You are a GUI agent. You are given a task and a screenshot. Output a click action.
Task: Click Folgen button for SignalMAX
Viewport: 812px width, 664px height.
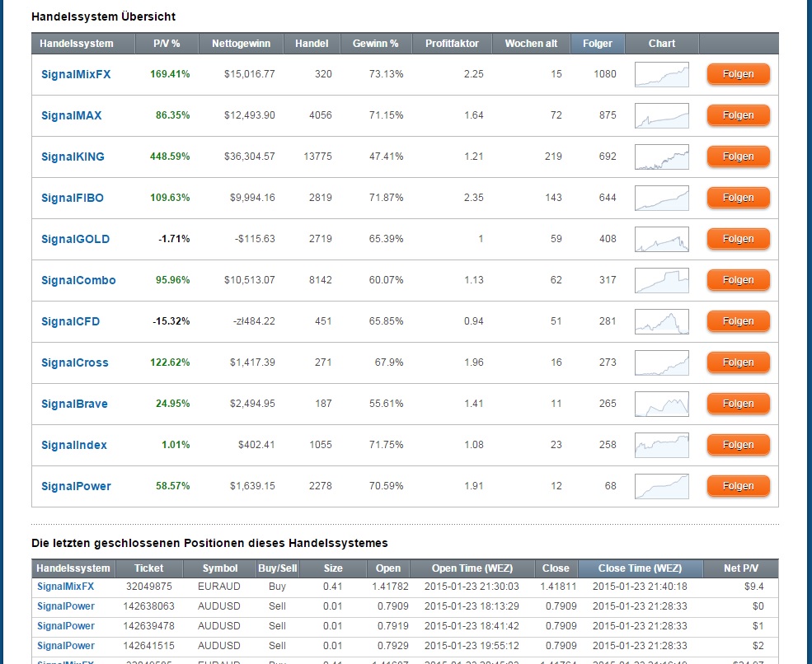(738, 115)
